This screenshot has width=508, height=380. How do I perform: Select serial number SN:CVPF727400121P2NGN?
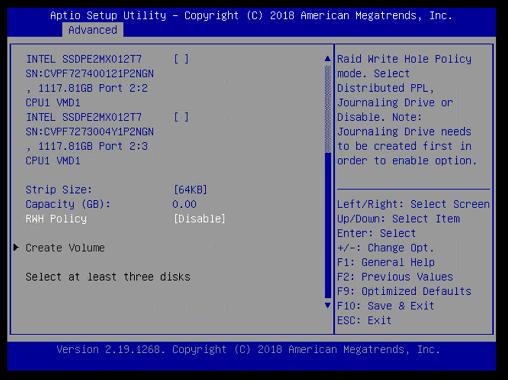pos(90,74)
